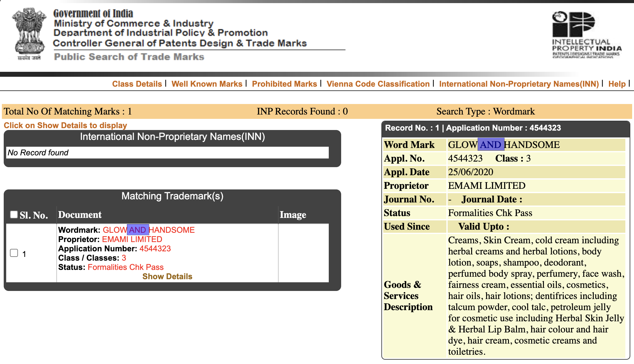
Task: Open Well Known Marks list
Action: pyautogui.click(x=207, y=84)
